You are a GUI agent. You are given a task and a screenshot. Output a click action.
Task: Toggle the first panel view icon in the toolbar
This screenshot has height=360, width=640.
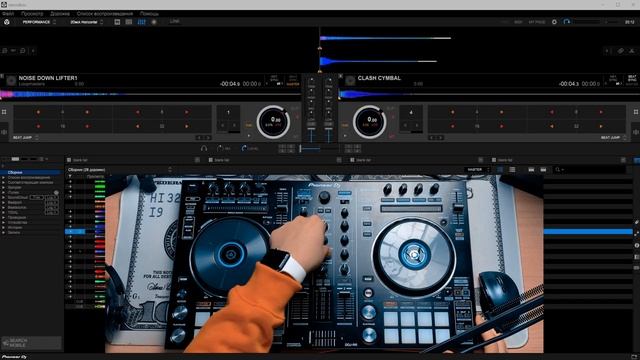[117, 22]
